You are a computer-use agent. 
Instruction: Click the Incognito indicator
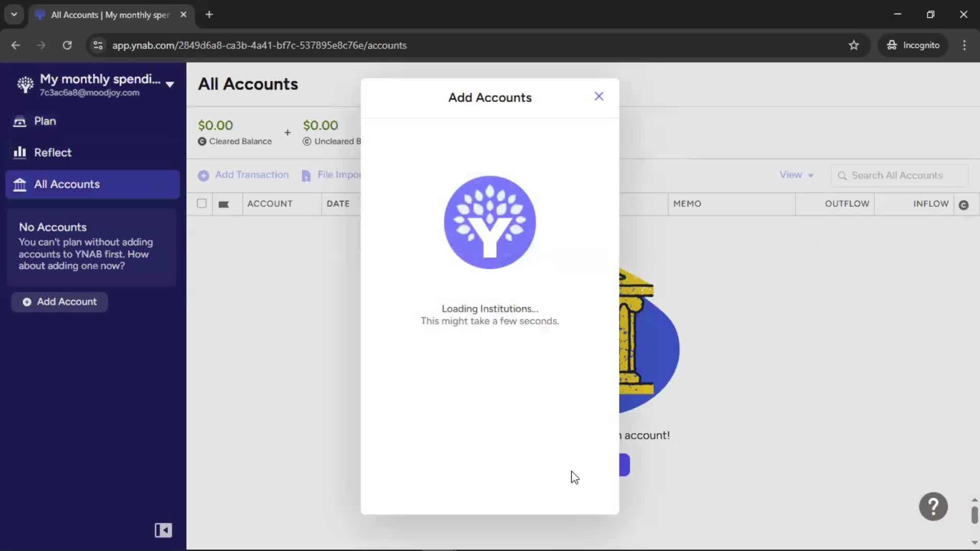click(x=913, y=45)
